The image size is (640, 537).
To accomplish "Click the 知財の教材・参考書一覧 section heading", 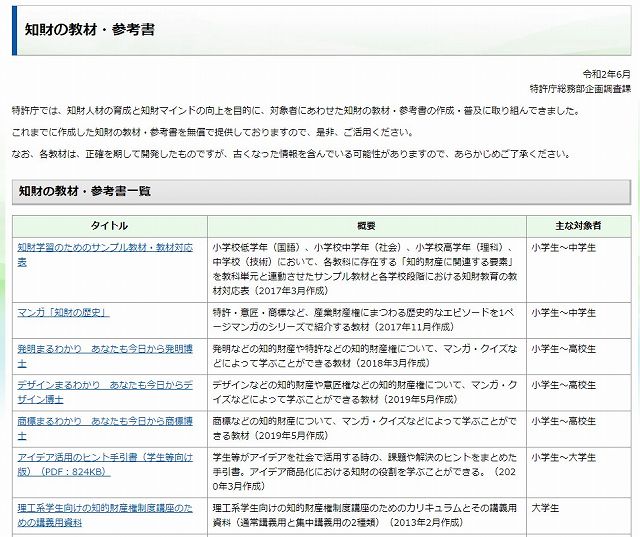I will coord(85,191).
